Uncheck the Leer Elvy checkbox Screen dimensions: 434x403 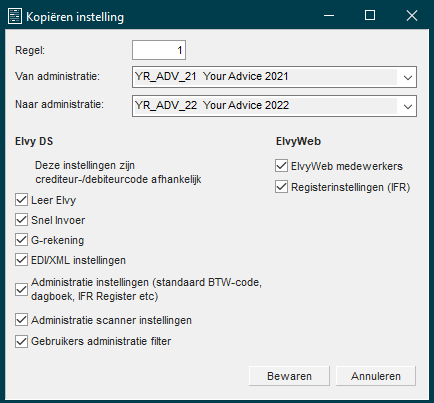21,200
